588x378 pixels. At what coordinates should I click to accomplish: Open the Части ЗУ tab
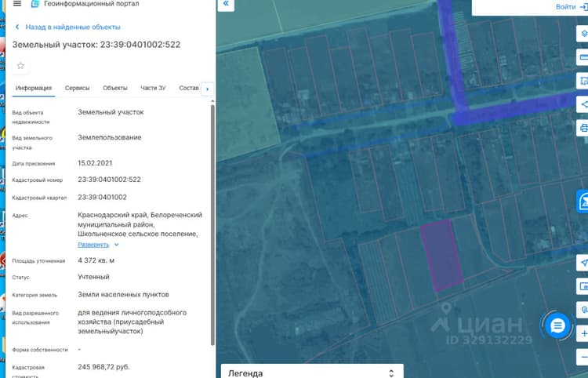pyautogui.click(x=153, y=88)
